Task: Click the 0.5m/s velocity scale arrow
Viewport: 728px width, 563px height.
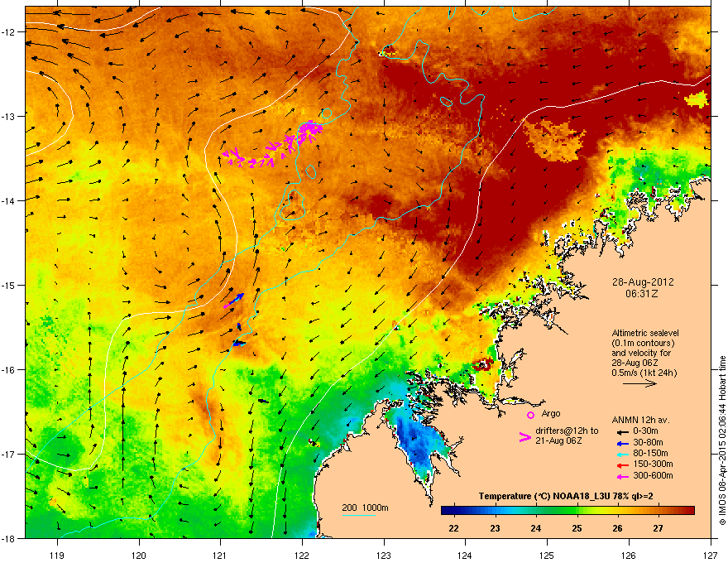Action: point(639,383)
